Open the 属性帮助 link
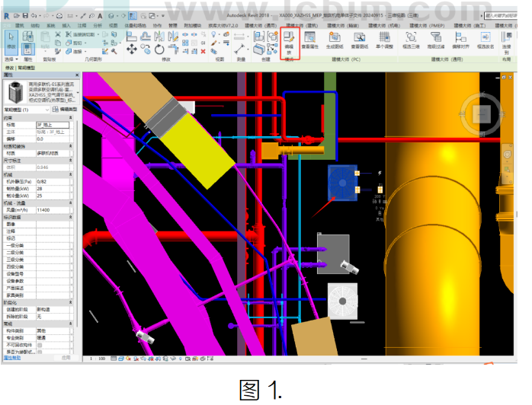The width and height of the screenshot is (532, 405). coord(12,358)
